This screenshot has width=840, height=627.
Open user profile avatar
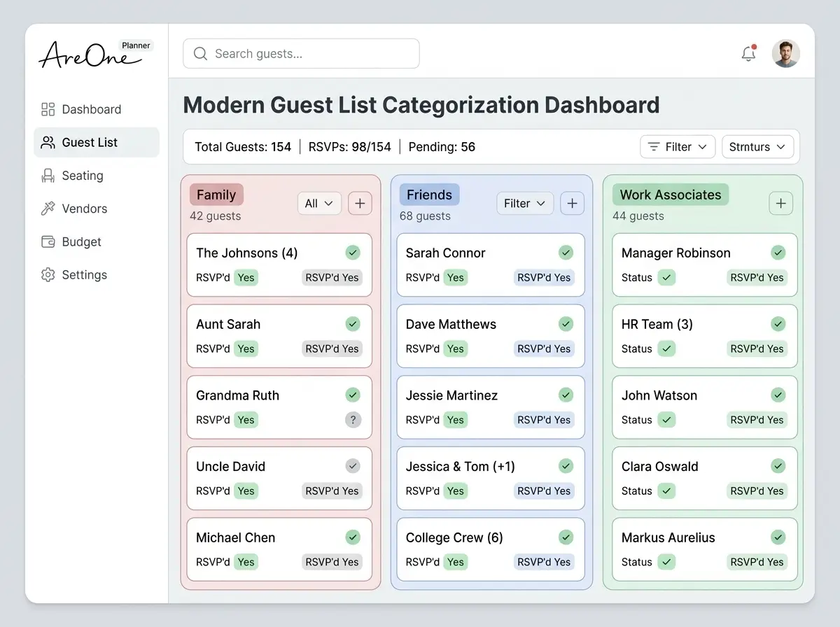(x=786, y=53)
